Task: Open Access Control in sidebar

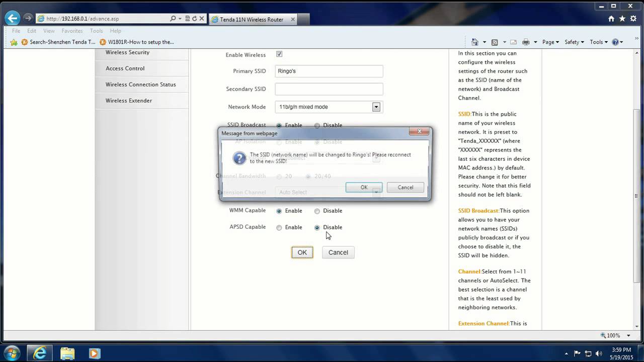Action: [125, 68]
